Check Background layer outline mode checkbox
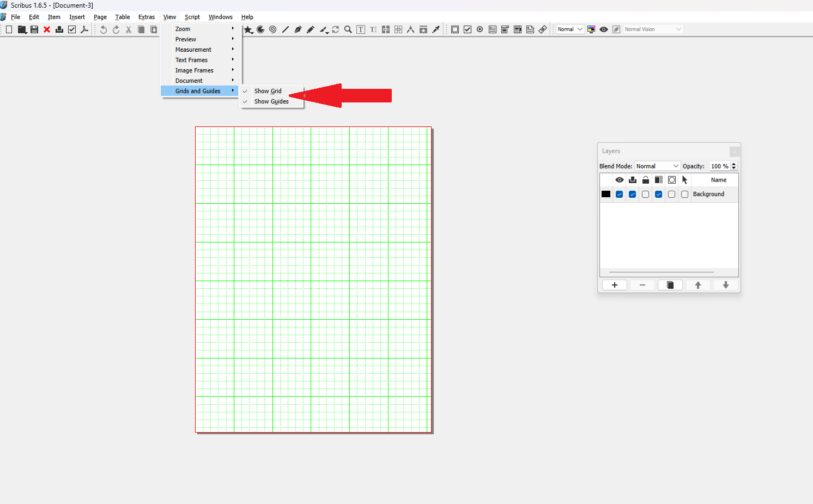Image resolution: width=813 pixels, height=504 pixels. pyautogui.click(x=671, y=195)
